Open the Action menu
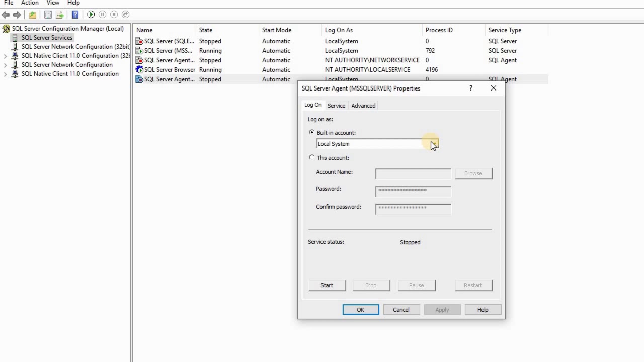Viewport: 644px width, 362px height. [30, 3]
